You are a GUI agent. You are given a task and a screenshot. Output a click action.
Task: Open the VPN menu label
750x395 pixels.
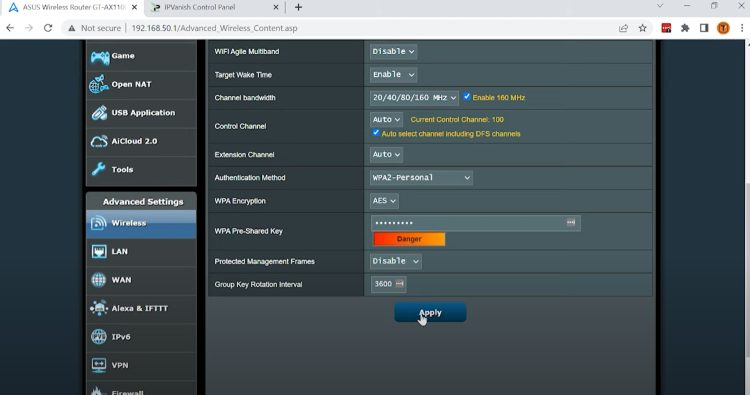(120, 365)
